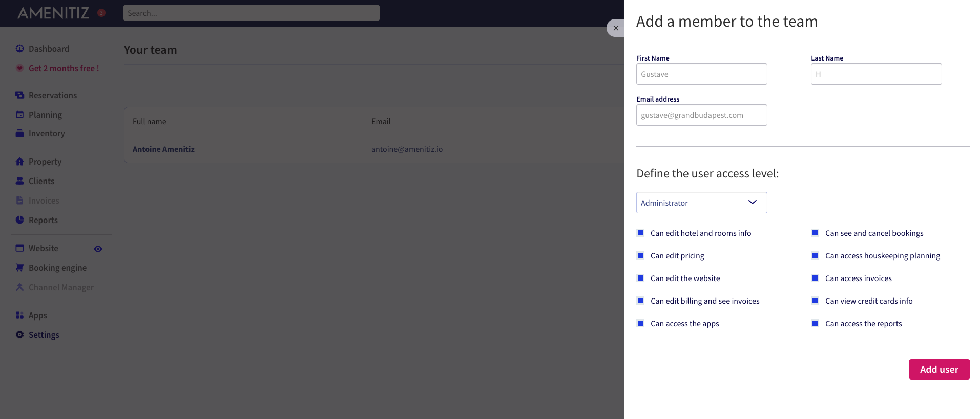
Task: Toggle the website preview eye icon
Action: coord(98,249)
